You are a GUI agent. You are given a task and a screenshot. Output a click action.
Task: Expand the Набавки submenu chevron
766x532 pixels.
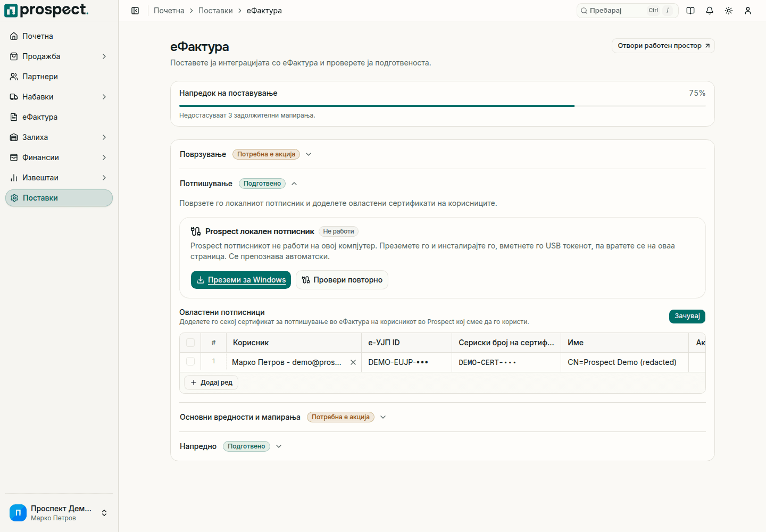pyautogui.click(x=104, y=97)
